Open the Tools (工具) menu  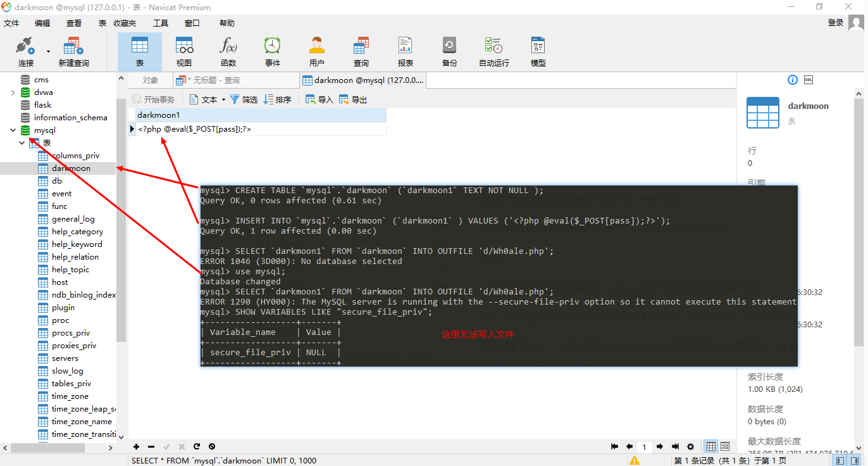pyautogui.click(x=161, y=23)
